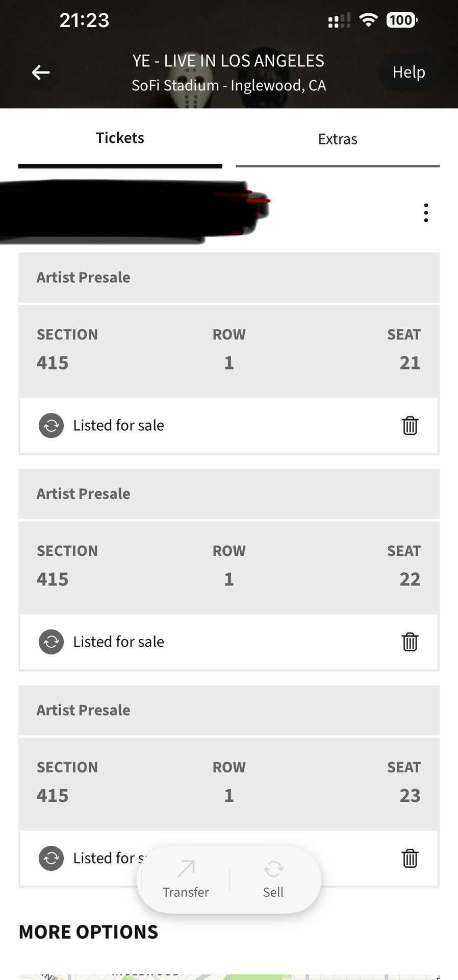
Task: Delete listing for seat 22
Action: 410,642
